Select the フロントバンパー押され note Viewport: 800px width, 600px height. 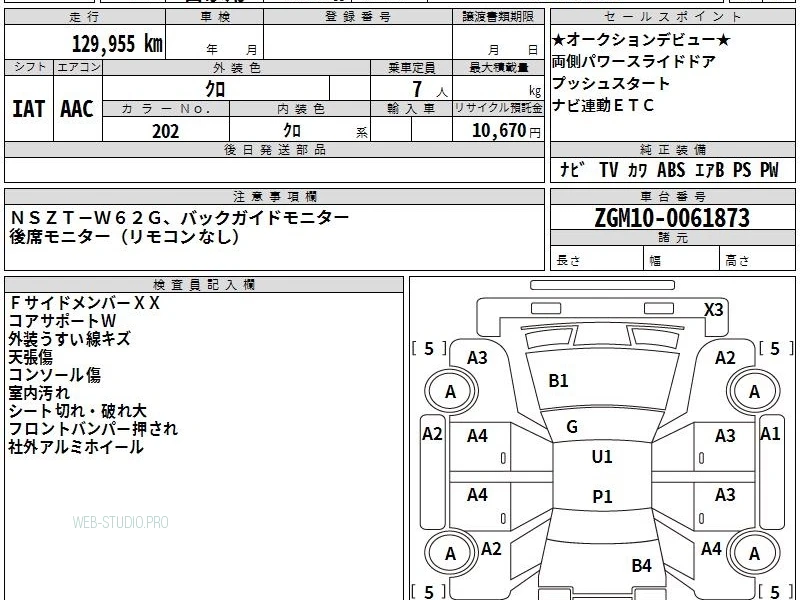(94, 429)
